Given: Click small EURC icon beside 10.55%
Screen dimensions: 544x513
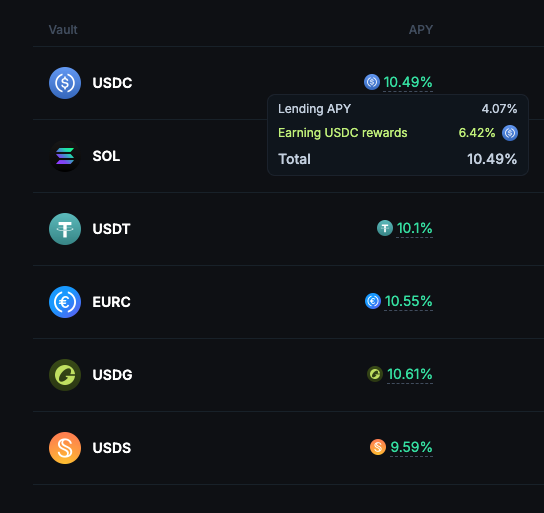Looking at the screenshot, I should [373, 301].
